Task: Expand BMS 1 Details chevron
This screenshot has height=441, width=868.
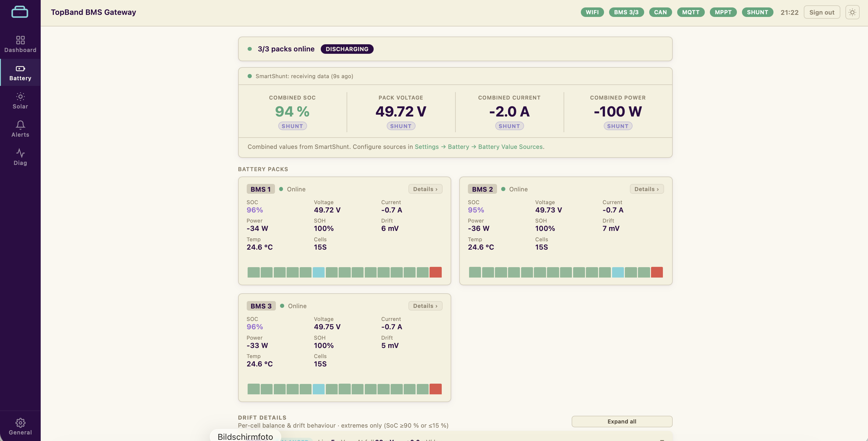Action: coord(425,189)
